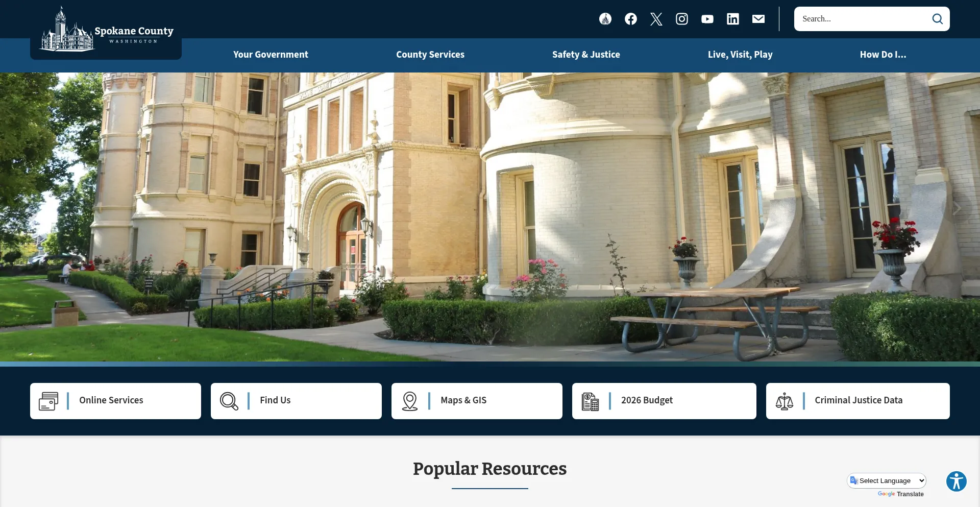Advance the banner slideshow with next arrow
This screenshot has height=507, width=980.
tap(956, 208)
